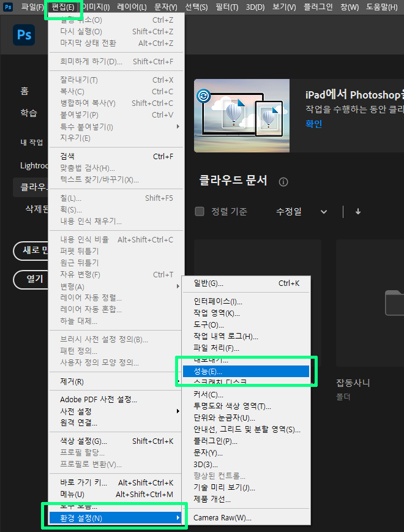The image size is (404, 532).
Task: Choose 문자(Y)... in preferences submenu
Action: point(246,452)
